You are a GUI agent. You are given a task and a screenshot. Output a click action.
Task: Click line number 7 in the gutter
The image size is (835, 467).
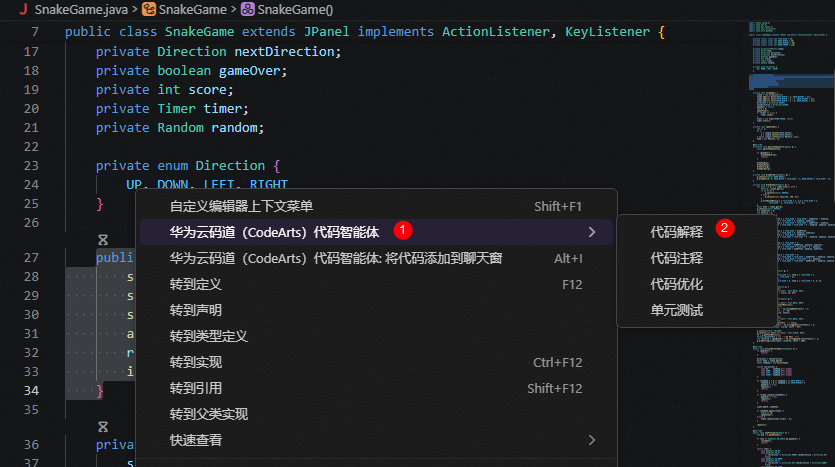[x=35, y=32]
